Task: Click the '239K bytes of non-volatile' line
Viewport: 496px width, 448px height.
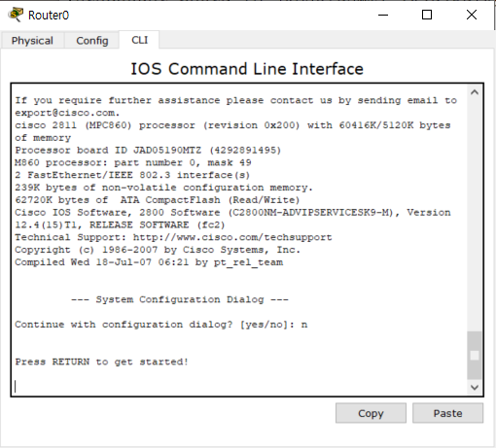Action: (163, 188)
